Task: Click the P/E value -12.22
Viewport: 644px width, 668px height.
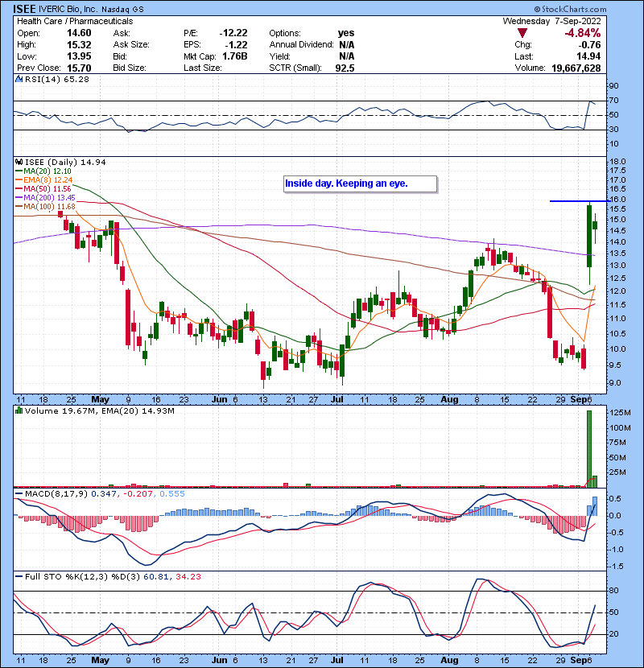Action: pyautogui.click(x=233, y=33)
